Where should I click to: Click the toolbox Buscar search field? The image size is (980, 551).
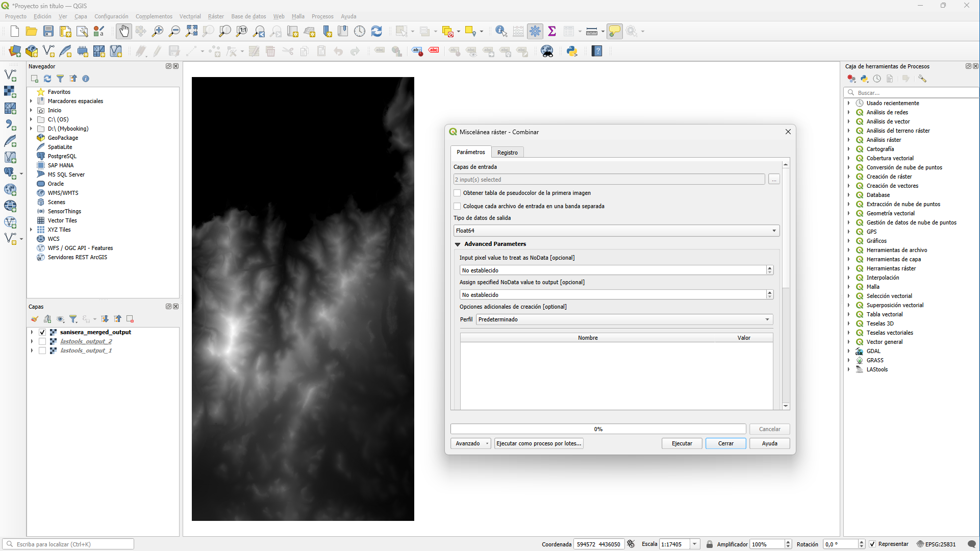913,93
